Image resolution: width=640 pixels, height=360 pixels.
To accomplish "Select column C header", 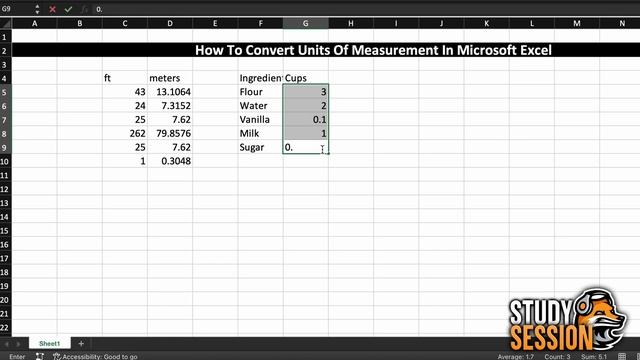I will click(125, 23).
